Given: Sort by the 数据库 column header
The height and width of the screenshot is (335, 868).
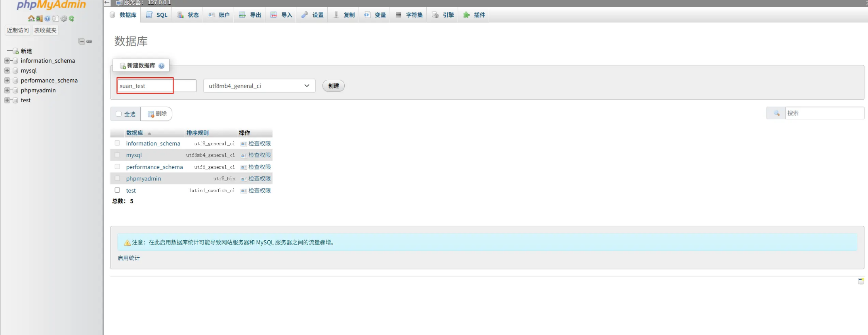Looking at the screenshot, I should tap(135, 133).
